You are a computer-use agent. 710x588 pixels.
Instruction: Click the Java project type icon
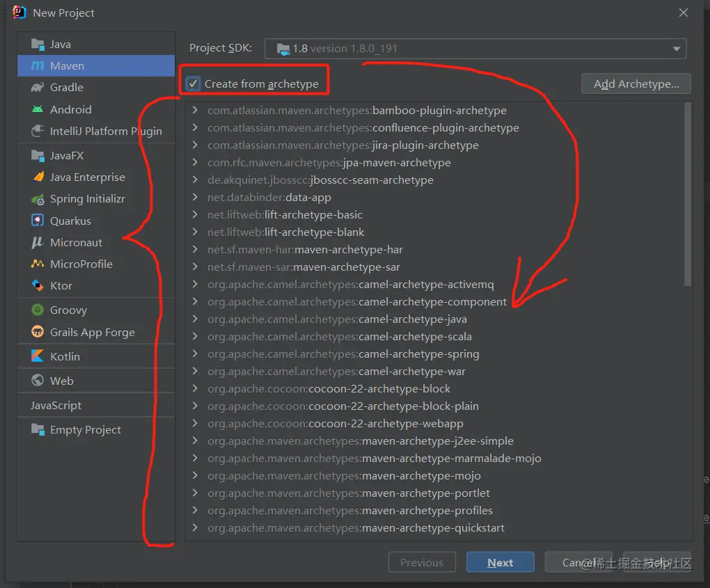(38, 45)
